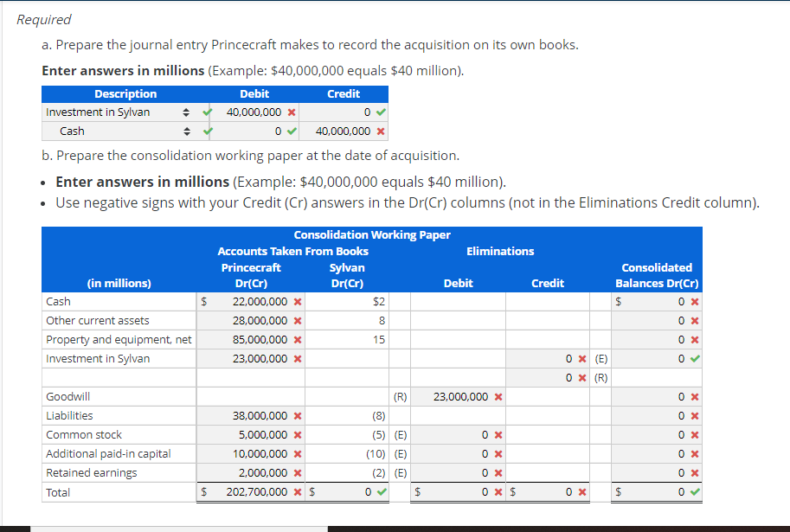This screenshot has width=790, height=532.
Task: Open the Investment in Sylvan description selector
Action: pos(186,112)
